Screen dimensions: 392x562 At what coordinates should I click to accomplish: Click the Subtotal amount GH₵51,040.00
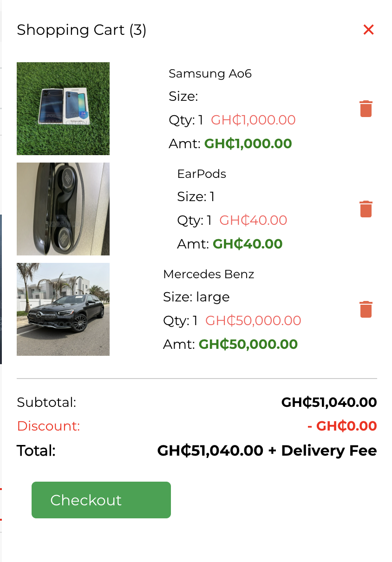click(x=329, y=402)
